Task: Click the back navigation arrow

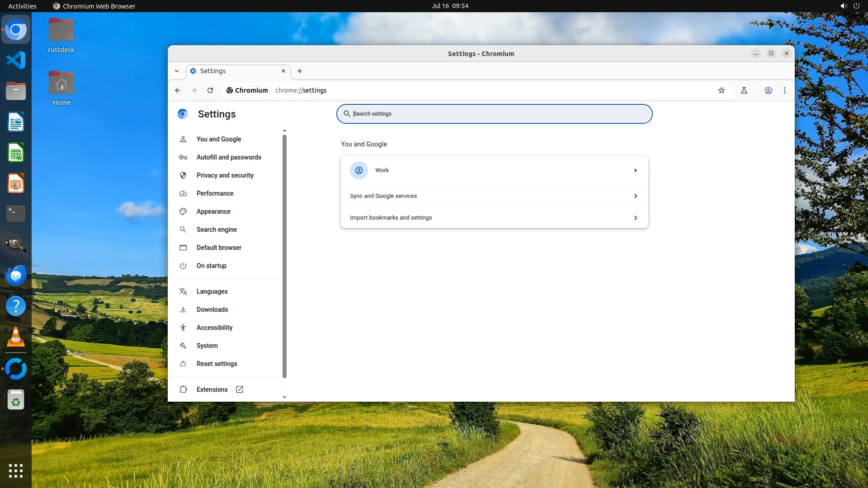Action: click(178, 90)
